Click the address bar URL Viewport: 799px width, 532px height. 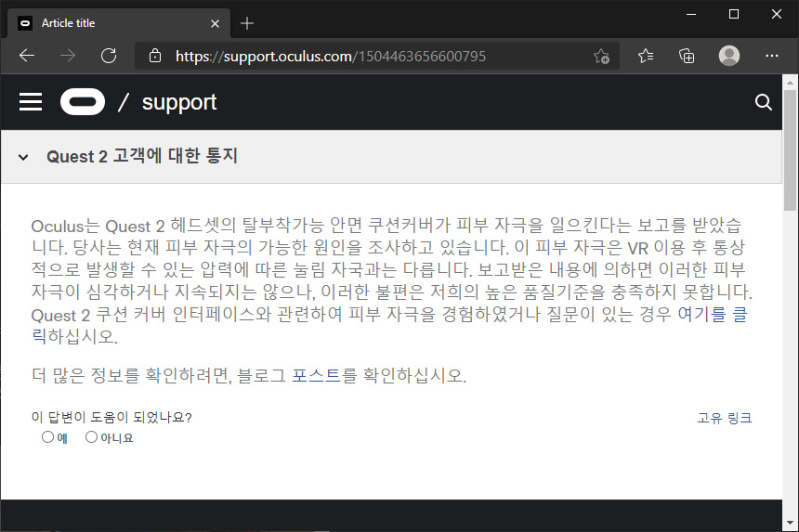(x=330, y=56)
